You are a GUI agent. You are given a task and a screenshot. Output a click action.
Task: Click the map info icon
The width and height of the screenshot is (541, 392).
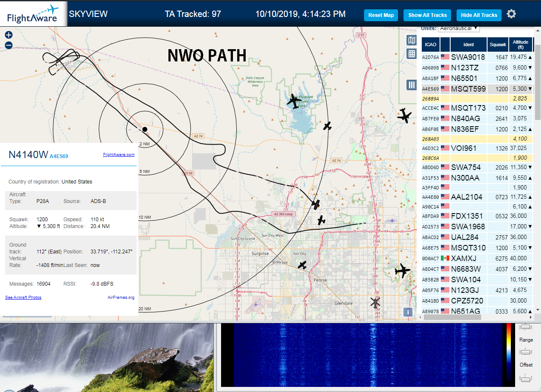click(x=408, y=312)
